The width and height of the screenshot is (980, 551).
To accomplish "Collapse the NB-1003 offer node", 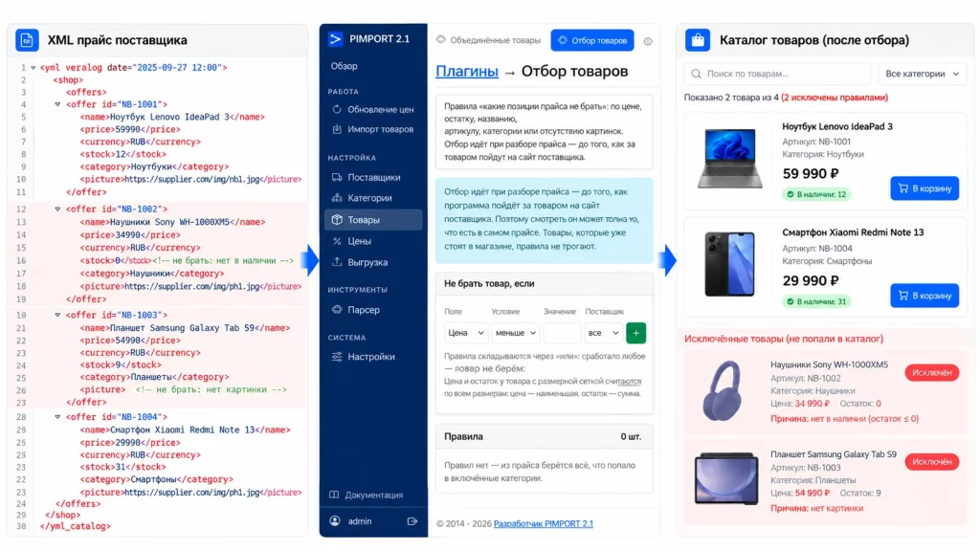I will [x=57, y=315].
